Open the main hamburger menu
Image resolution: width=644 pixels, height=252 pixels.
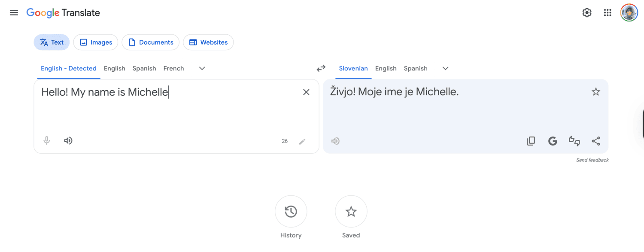14,13
